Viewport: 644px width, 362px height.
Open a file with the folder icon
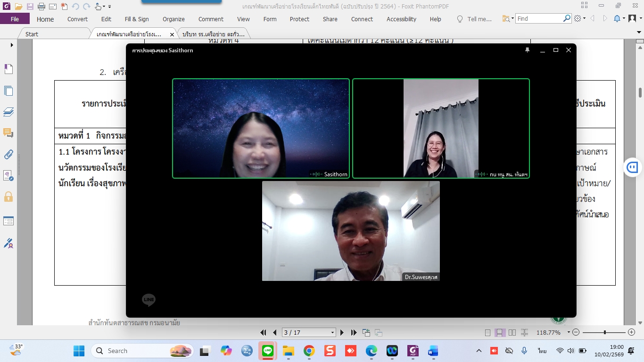[x=18, y=7]
